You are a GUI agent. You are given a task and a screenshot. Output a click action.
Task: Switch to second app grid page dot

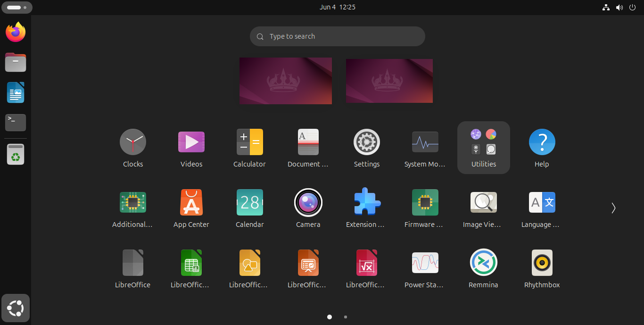point(346,317)
